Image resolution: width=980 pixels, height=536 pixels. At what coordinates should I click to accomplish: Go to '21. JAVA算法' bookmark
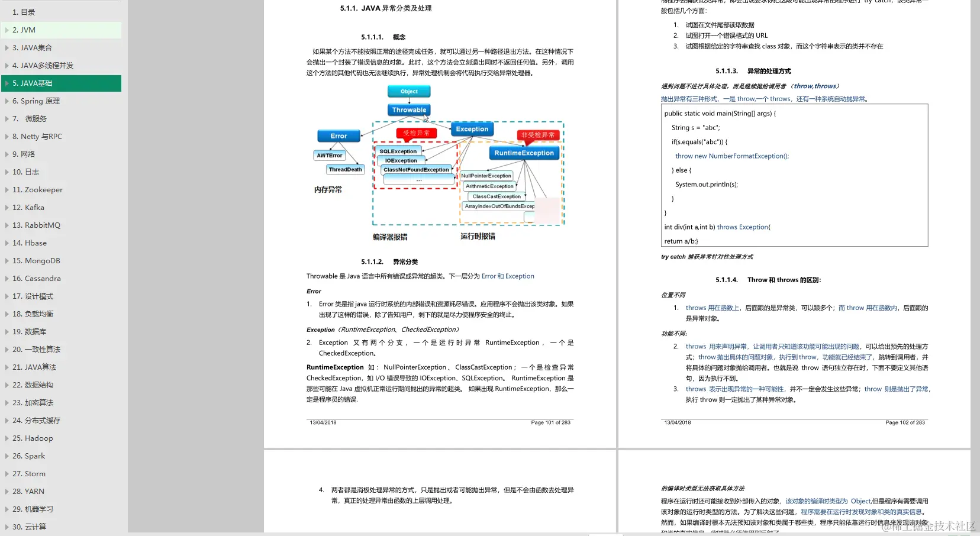coord(34,367)
